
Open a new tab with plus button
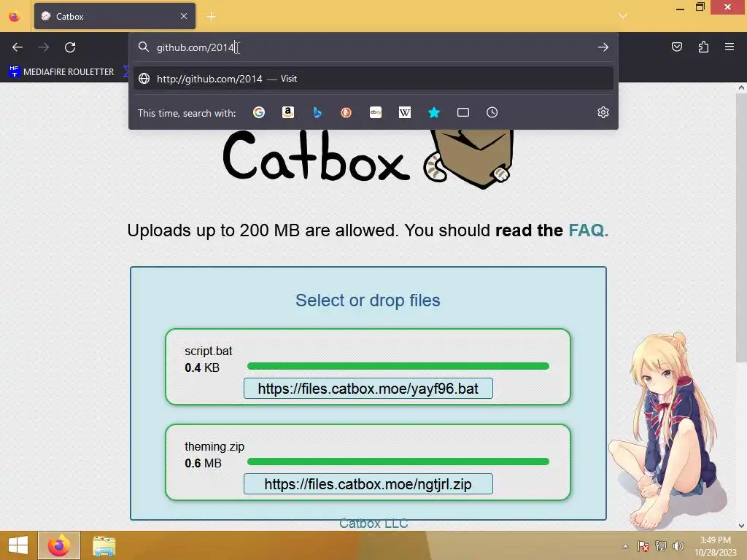(212, 17)
